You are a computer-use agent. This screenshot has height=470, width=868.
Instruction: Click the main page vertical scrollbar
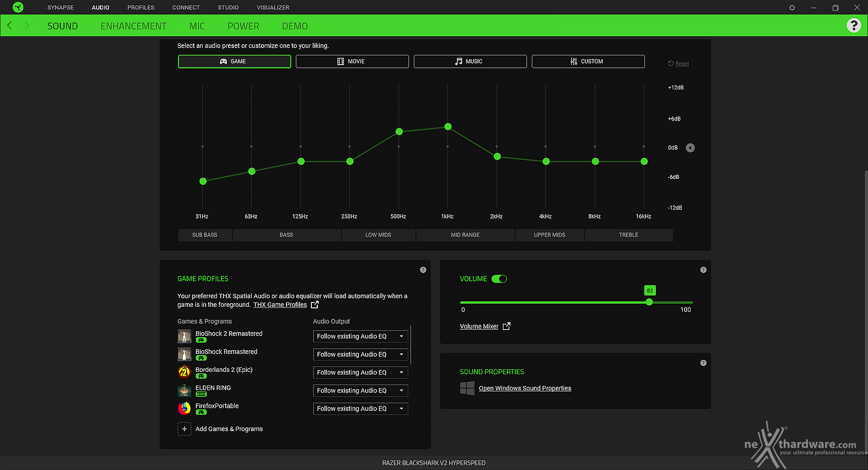[x=866, y=312]
